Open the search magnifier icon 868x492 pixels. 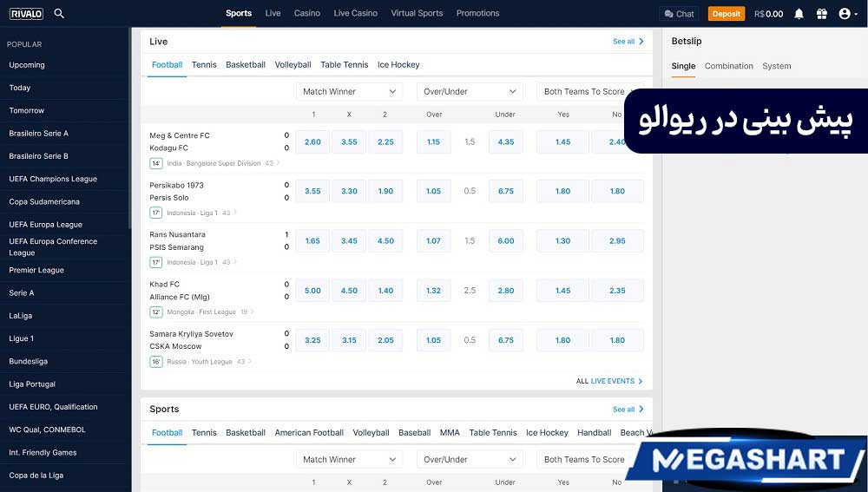coord(59,14)
